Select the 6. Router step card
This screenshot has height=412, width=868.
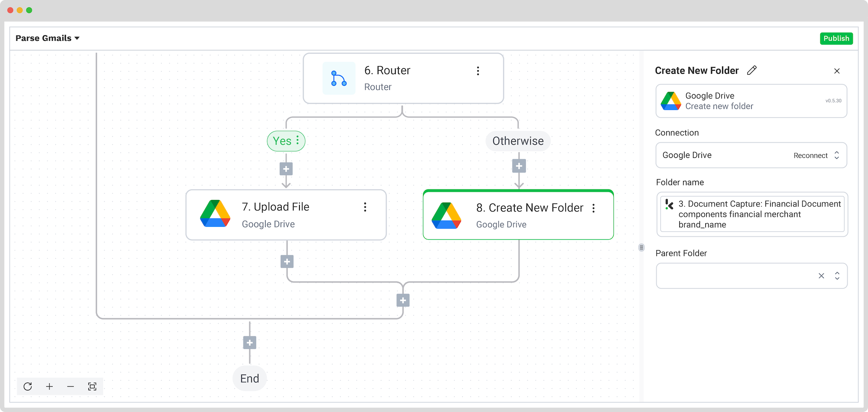(x=403, y=78)
